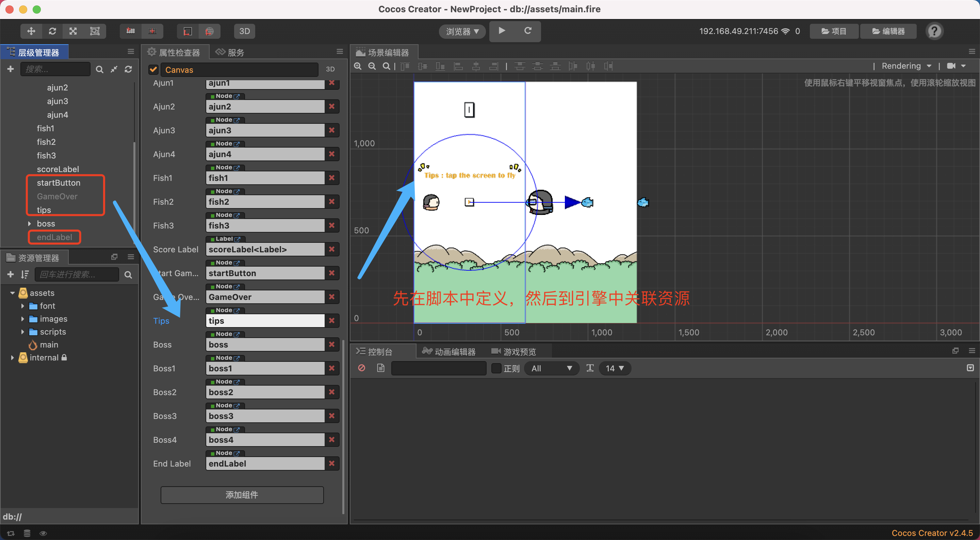
Task: Select the move transform tool
Action: pyautogui.click(x=31, y=31)
